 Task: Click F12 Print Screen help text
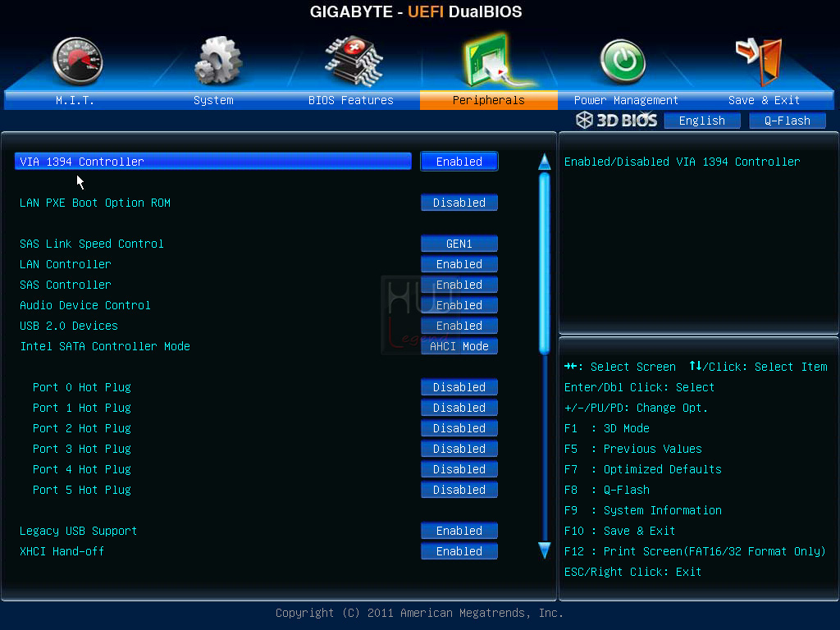click(x=695, y=551)
